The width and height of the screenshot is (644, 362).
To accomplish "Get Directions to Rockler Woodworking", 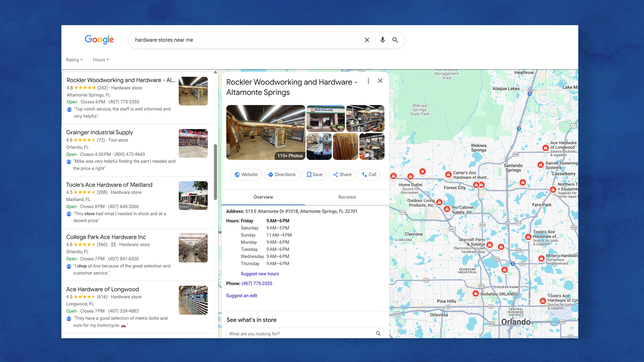I will pos(281,174).
